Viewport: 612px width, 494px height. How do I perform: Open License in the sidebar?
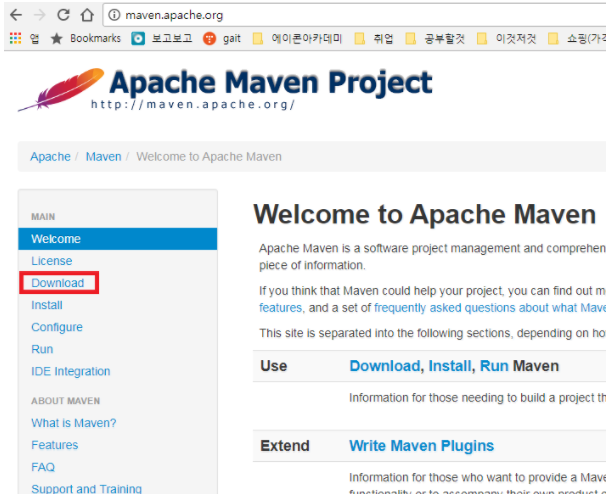(52, 261)
